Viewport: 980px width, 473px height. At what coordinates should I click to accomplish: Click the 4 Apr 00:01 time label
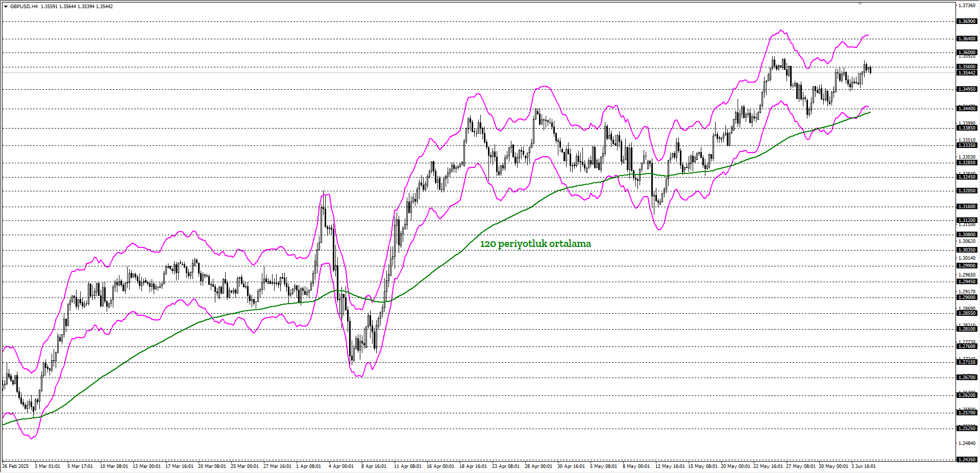tap(341, 466)
